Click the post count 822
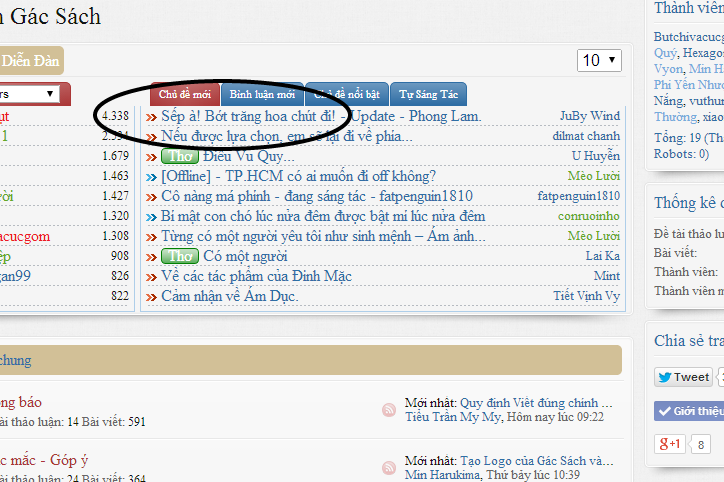Screen dimensions: 724x482 coord(120,296)
